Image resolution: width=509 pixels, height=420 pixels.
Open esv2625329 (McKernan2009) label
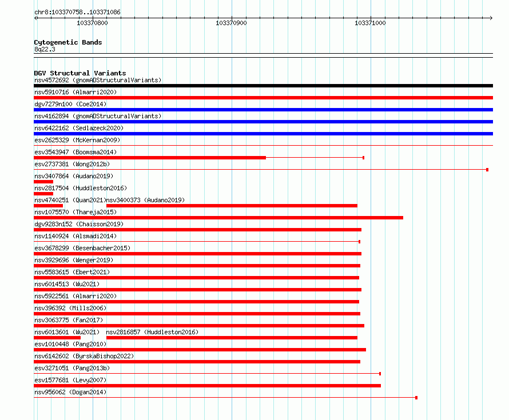pyautogui.click(x=77, y=140)
